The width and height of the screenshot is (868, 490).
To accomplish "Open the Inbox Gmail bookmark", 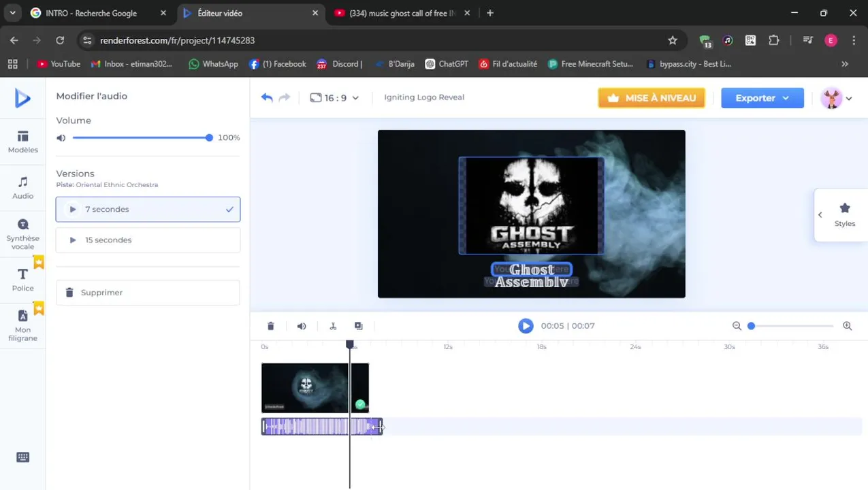I will 131,64.
